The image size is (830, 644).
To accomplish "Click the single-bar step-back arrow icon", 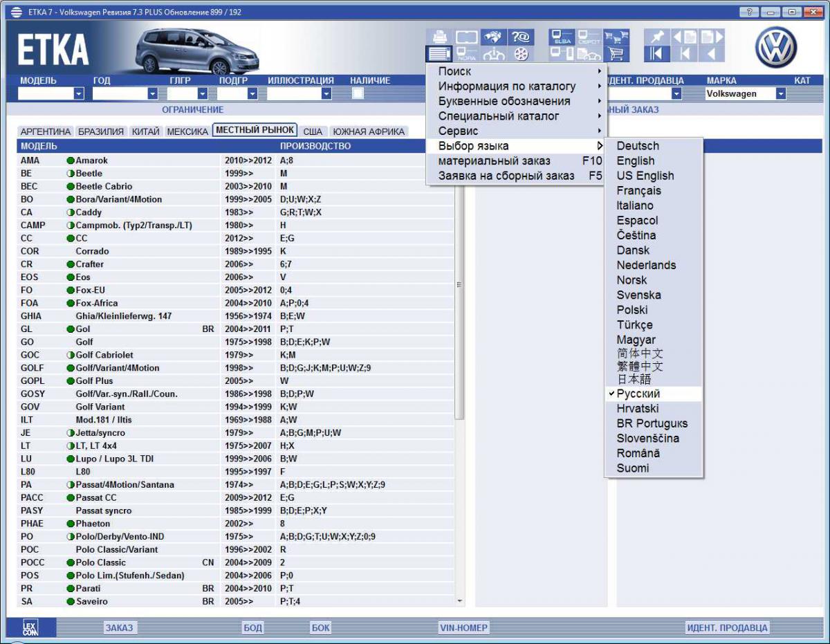I will click(685, 54).
